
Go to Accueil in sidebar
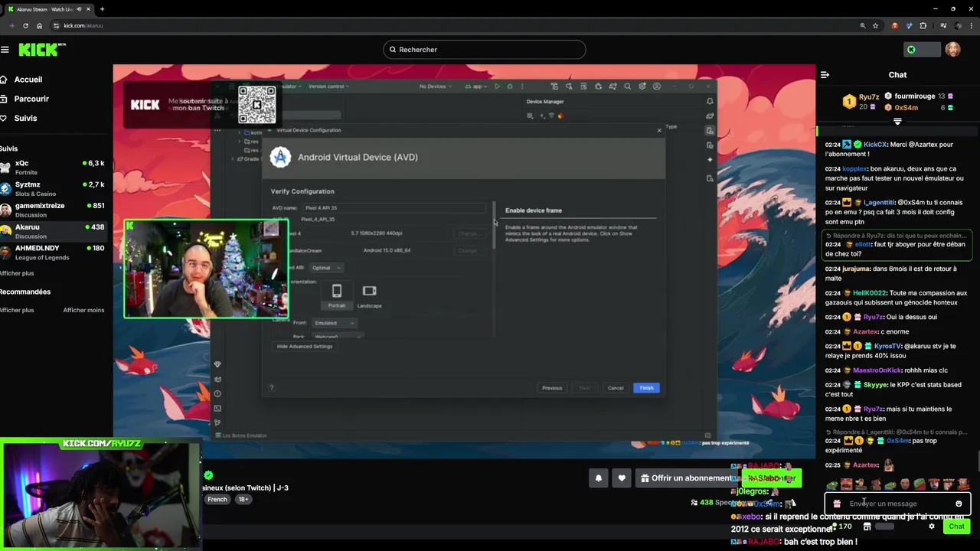pos(23,80)
